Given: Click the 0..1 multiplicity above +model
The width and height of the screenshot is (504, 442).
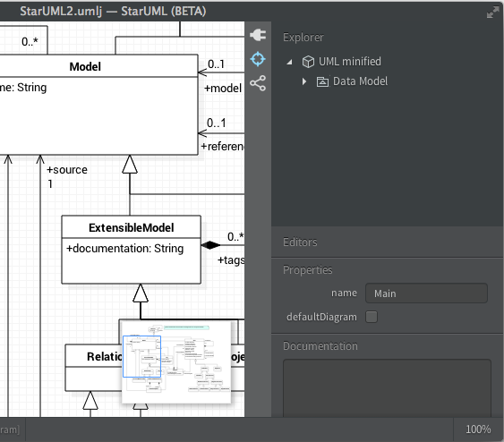Looking at the screenshot, I should 216,64.
